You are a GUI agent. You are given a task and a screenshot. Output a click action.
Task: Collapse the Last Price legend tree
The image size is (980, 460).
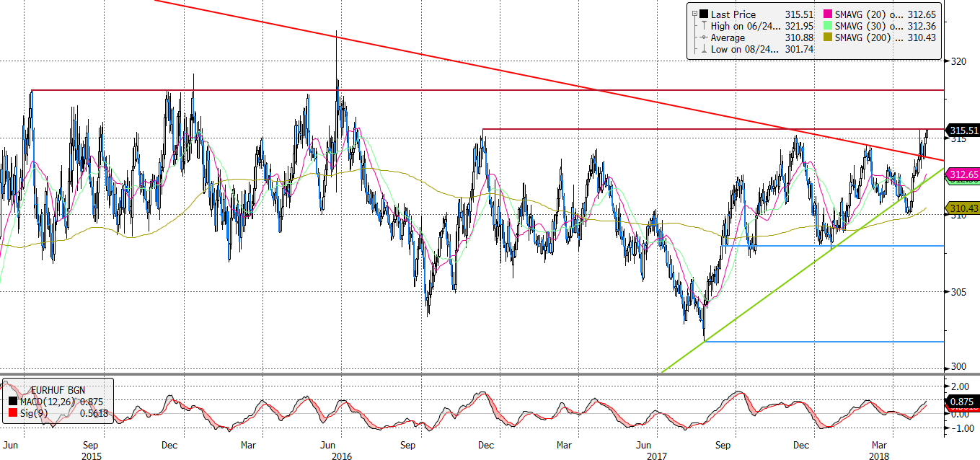pyautogui.click(x=693, y=14)
